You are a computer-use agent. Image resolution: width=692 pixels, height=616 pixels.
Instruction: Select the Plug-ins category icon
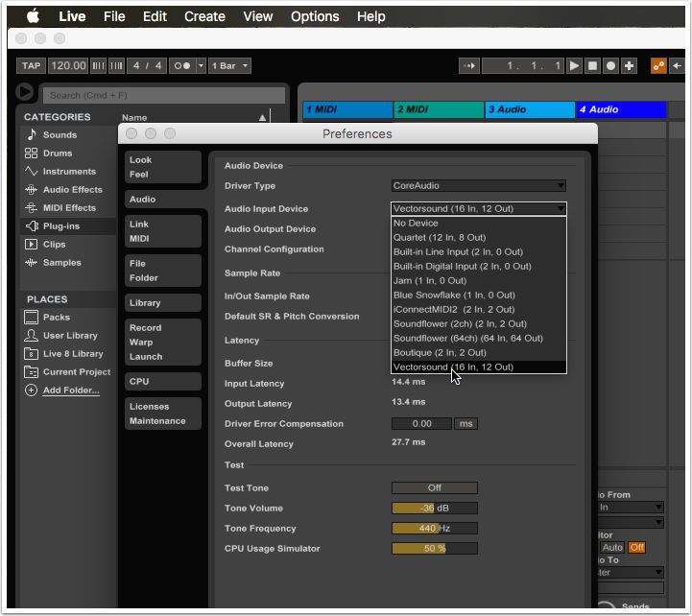pyautogui.click(x=32, y=225)
